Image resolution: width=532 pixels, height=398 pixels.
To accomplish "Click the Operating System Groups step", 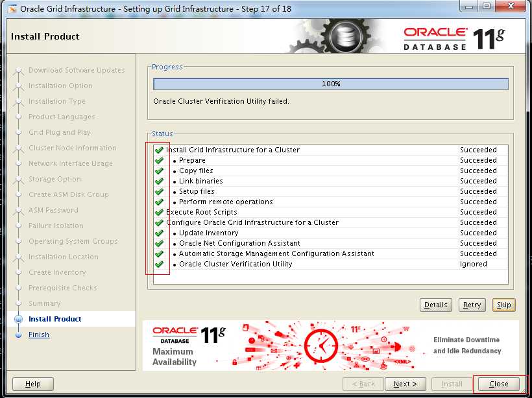I will pyautogui.click(x=73, y=241).
